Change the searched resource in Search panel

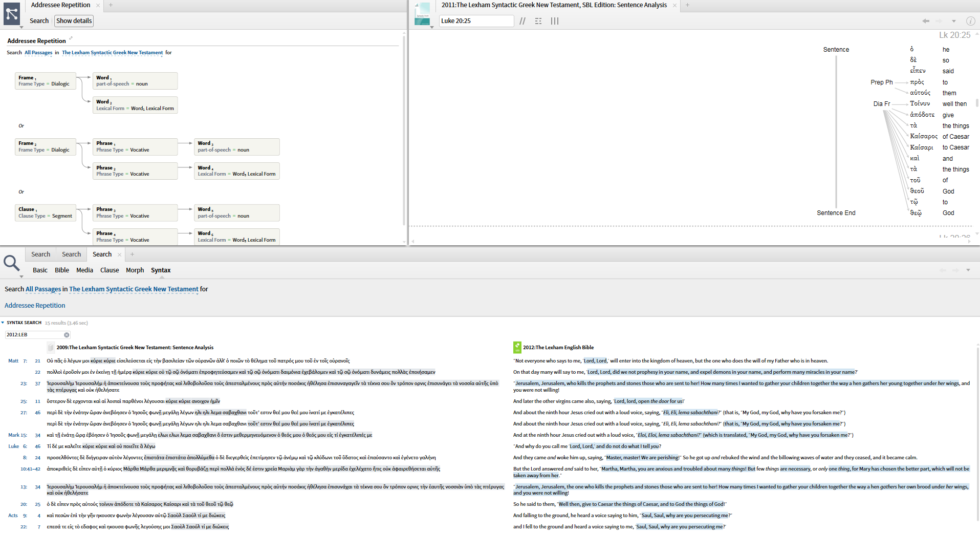(134, 289)
